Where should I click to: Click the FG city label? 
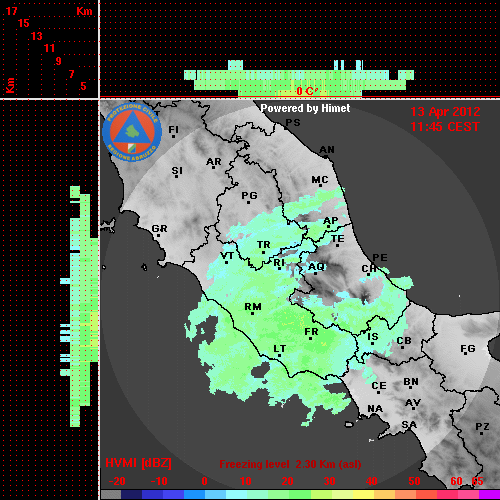(x=468, y=349)
